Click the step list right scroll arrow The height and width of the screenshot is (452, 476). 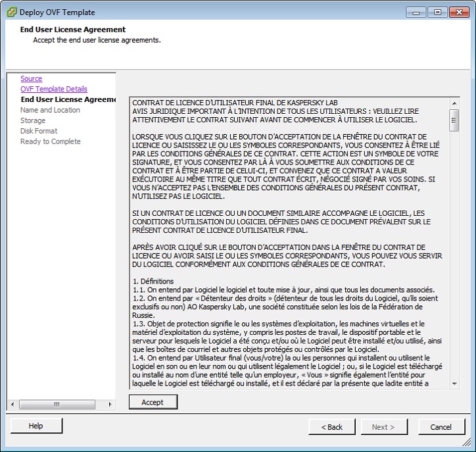110,405
